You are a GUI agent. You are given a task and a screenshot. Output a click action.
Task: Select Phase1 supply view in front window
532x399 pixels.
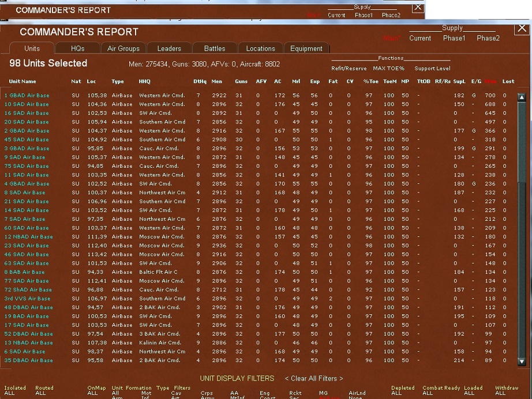[x=454, y=38]
